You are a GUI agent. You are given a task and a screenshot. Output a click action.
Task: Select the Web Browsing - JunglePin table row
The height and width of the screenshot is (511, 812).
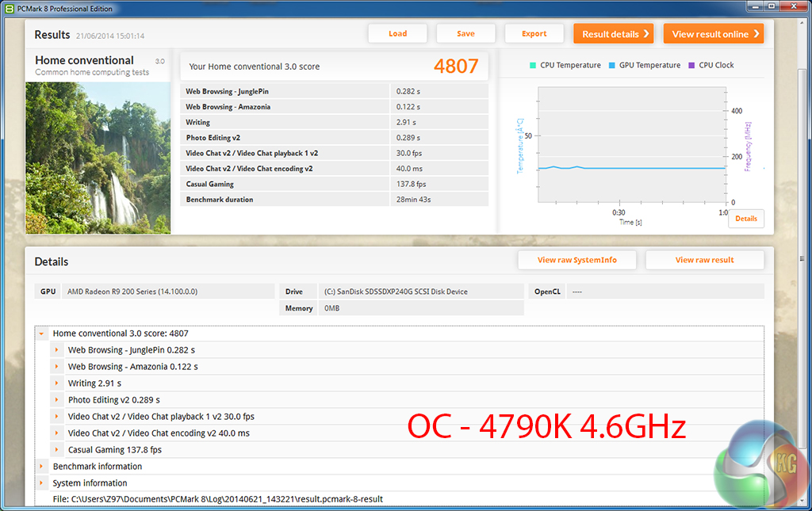334,91
